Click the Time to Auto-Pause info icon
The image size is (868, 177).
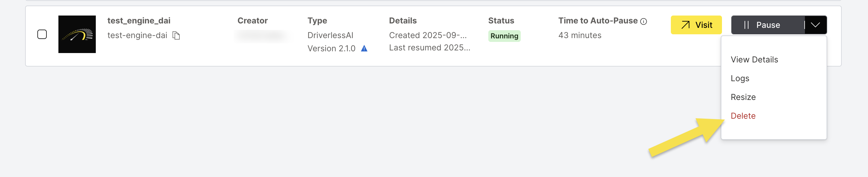pyautogui.click(x=643, y=21)
